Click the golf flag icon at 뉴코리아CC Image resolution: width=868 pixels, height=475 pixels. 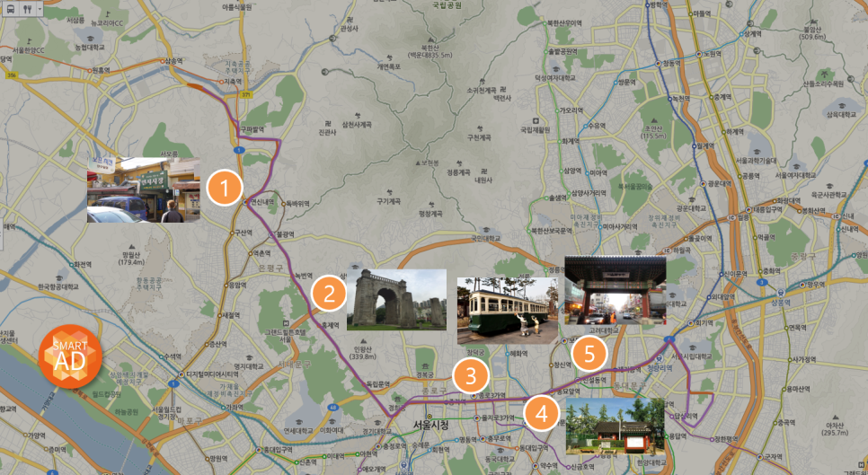pos(108,13)
